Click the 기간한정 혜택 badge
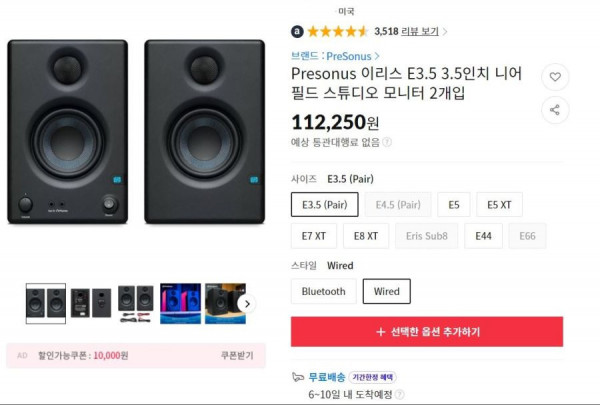This screenshot has height=405, width=600. pos(372,377)
